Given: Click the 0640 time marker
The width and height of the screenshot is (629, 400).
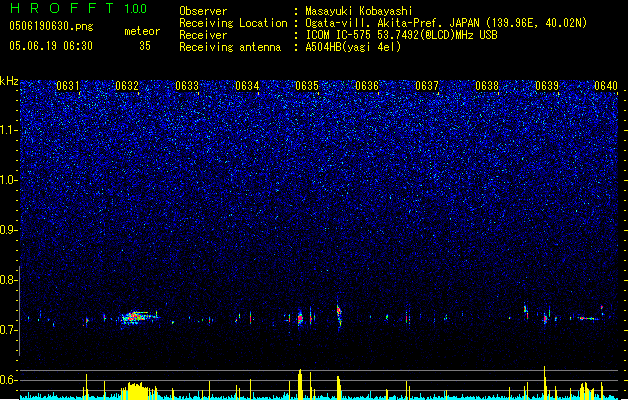Looking at the screenshot, I should [606, 86].
